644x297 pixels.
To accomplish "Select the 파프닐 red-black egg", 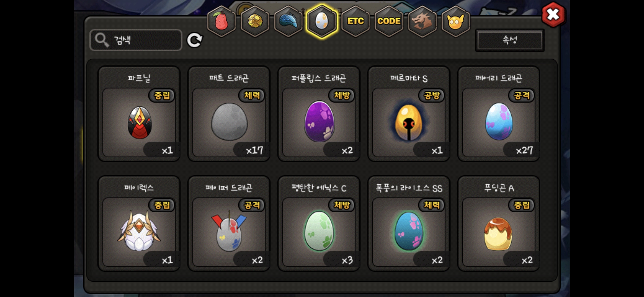I will pyautogui.click(x=139, y=114).
